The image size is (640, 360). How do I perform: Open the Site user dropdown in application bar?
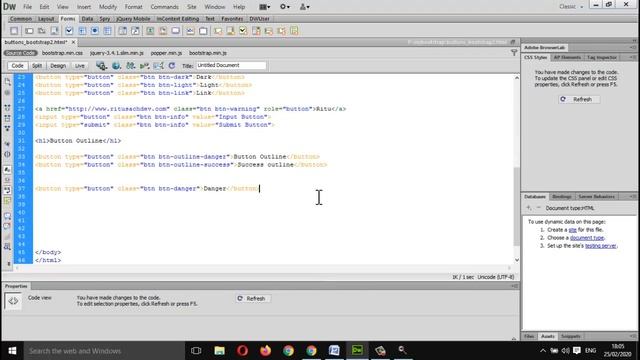pyautogui.click(x=304, y=7)
